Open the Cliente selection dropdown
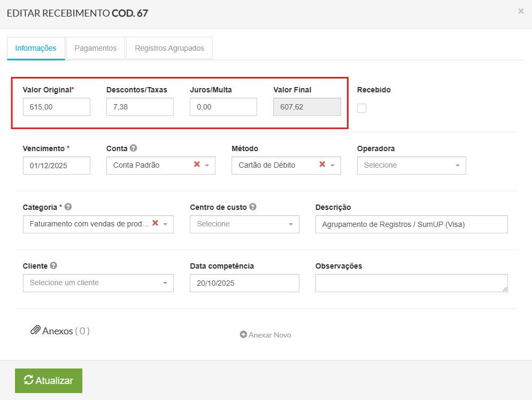Viewport: 532px width, 400px height. (98, 283)
